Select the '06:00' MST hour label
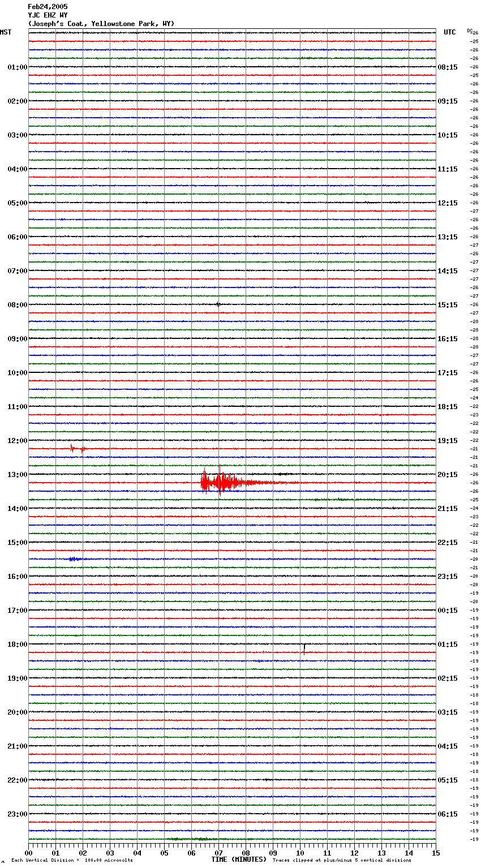The width and height of the screenshot is (481, 868). click(18, 237)
